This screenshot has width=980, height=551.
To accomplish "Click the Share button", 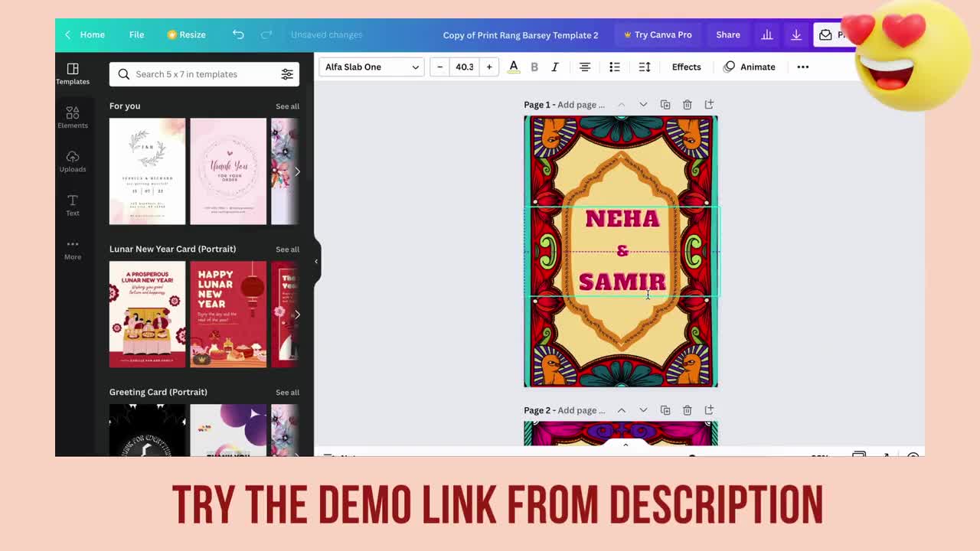I will click(x=728, y=34).
